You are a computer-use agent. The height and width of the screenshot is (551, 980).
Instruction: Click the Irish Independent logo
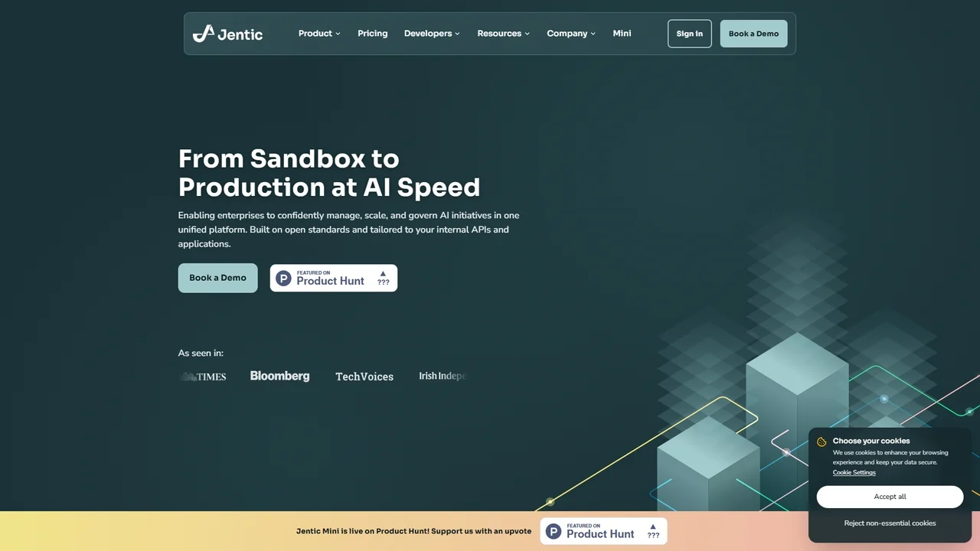(443, 376)
